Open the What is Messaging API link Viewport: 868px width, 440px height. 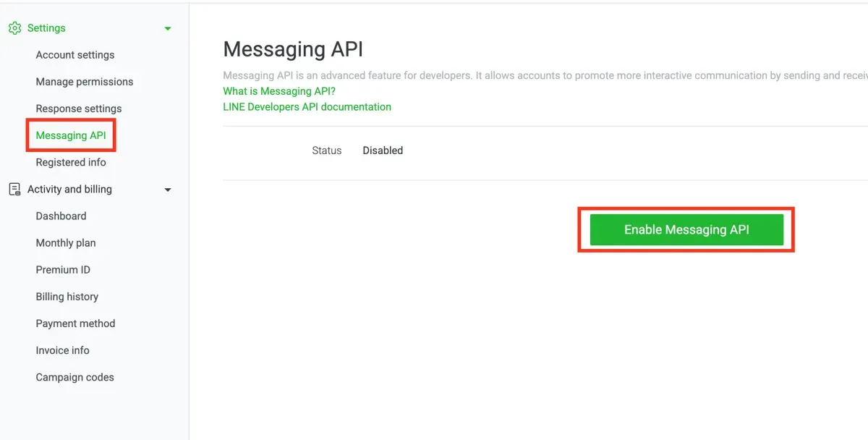coord(278,90)
